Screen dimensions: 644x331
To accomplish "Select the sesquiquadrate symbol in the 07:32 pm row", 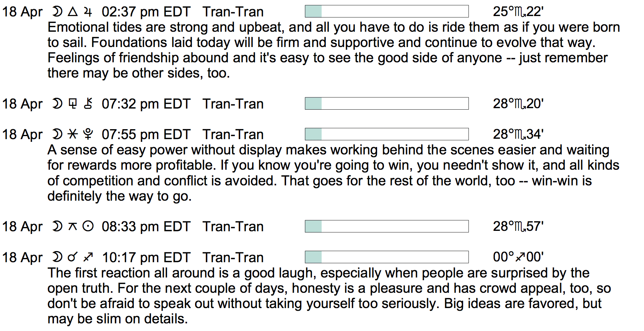I will 72,104.
